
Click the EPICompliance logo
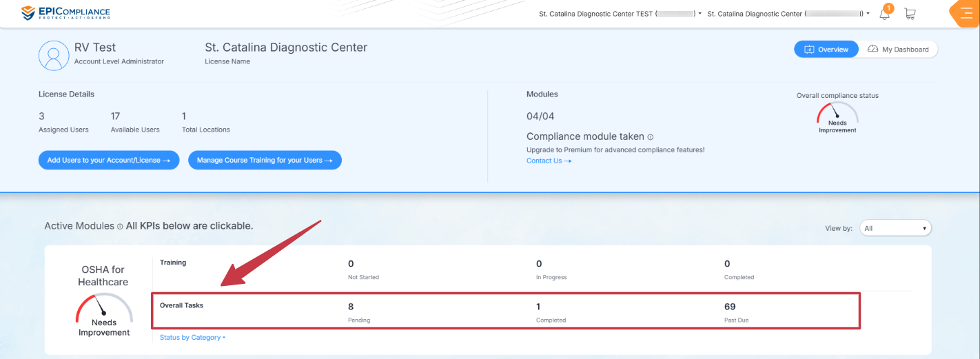tap(65, 13)
